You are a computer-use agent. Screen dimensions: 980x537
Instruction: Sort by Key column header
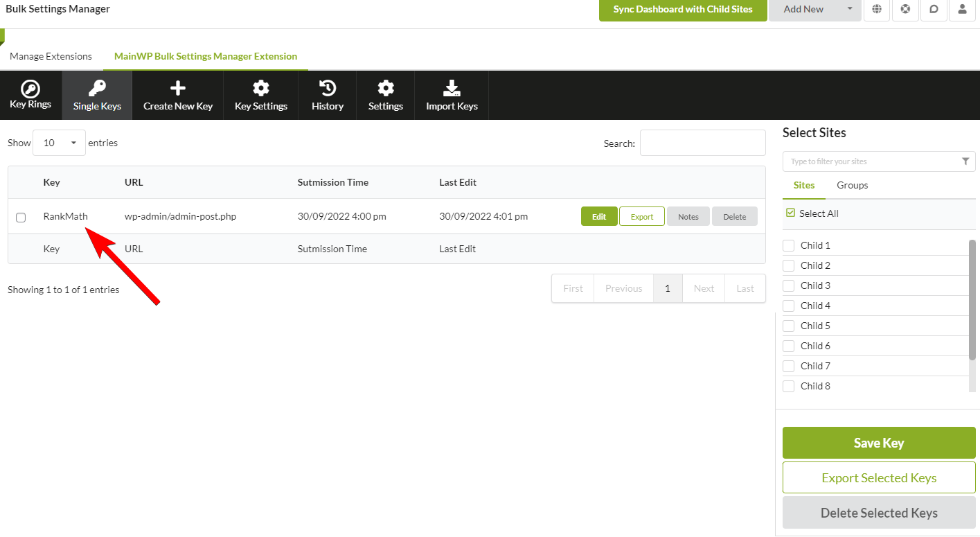(x=51, y=183)
